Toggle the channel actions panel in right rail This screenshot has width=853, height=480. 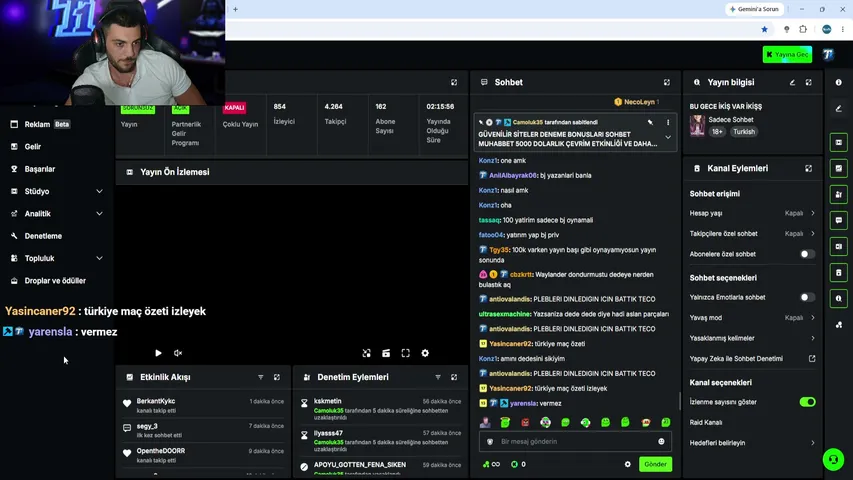(x=838, y=272)
